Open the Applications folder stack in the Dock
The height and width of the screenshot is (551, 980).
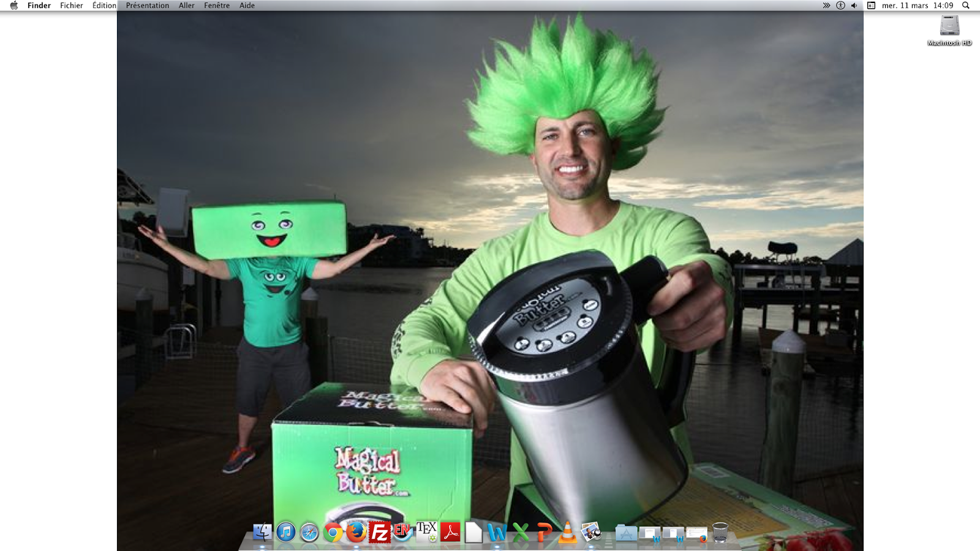(x=626, y=533)
